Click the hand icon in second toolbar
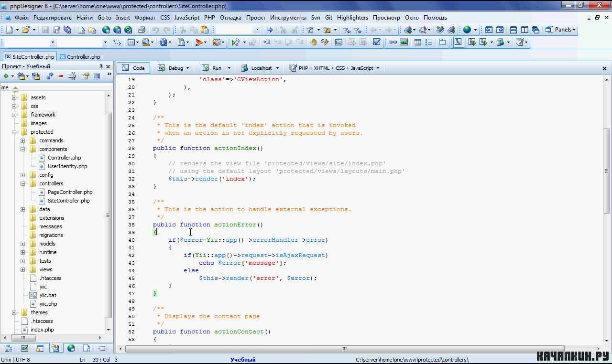The height and width of the screenshot is (364, 612). pos(314,42)
